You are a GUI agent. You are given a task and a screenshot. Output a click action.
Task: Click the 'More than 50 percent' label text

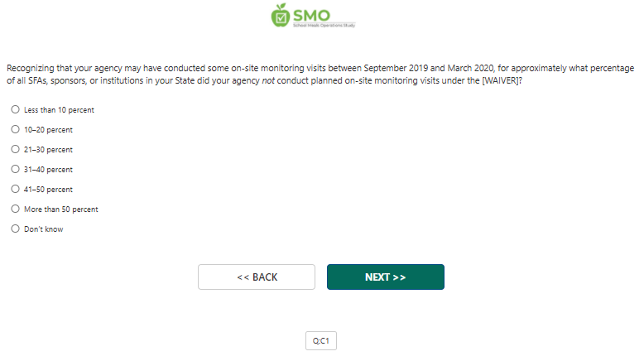tap(61, 209)
